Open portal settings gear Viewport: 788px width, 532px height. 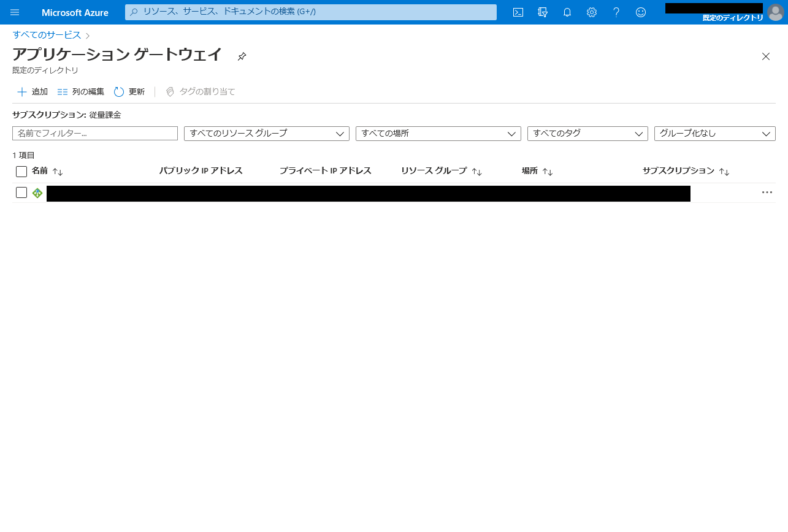click(592, 12)
